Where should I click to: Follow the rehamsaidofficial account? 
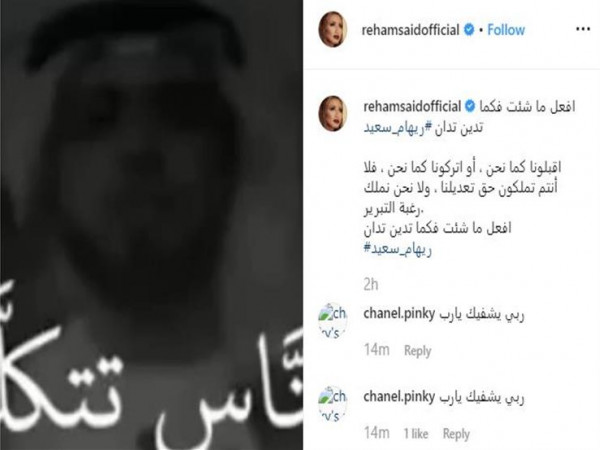click(506, 30)
